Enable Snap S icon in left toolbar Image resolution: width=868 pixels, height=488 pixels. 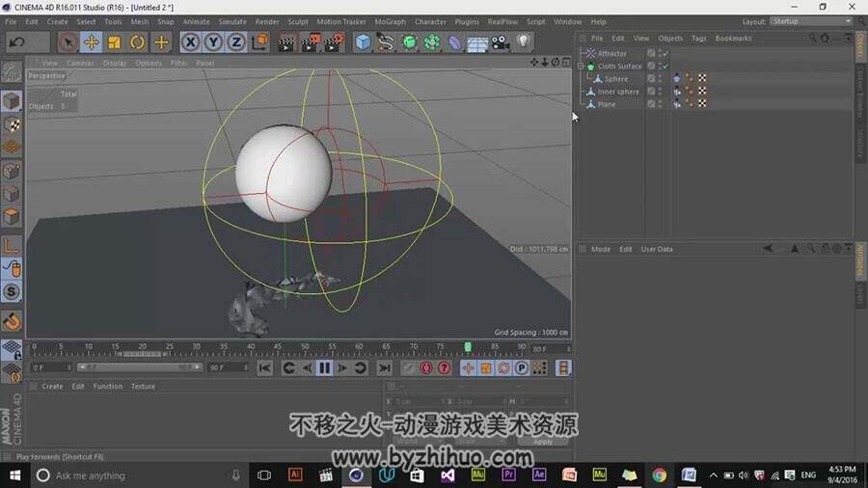(11, 291)
